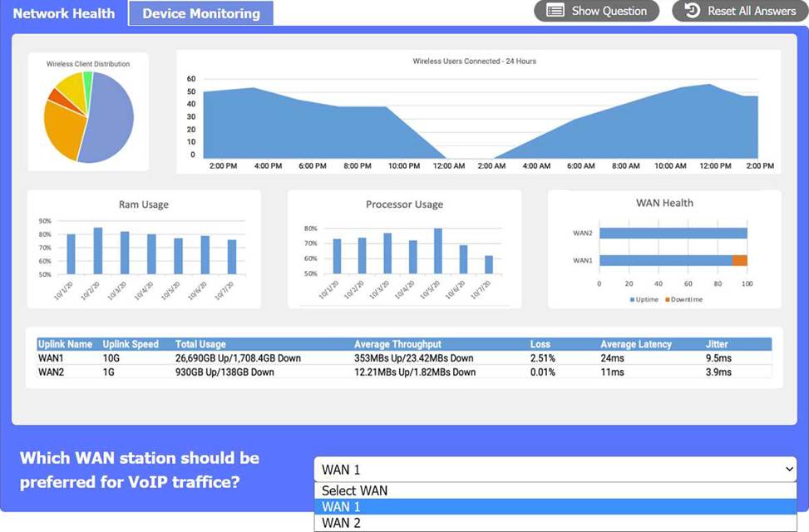Click the WAN2 uptime bar in WAN Health
Screen dimensions: 809x532
[673, 234]
